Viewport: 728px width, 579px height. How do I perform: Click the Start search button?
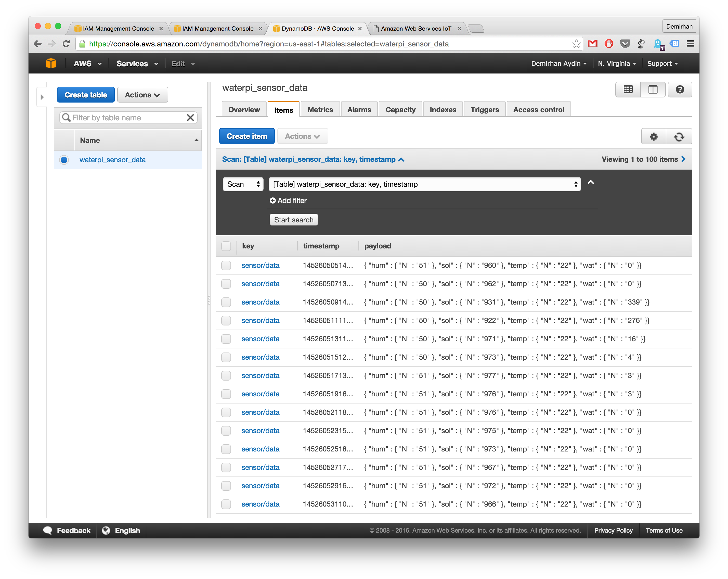coord(293,220)
